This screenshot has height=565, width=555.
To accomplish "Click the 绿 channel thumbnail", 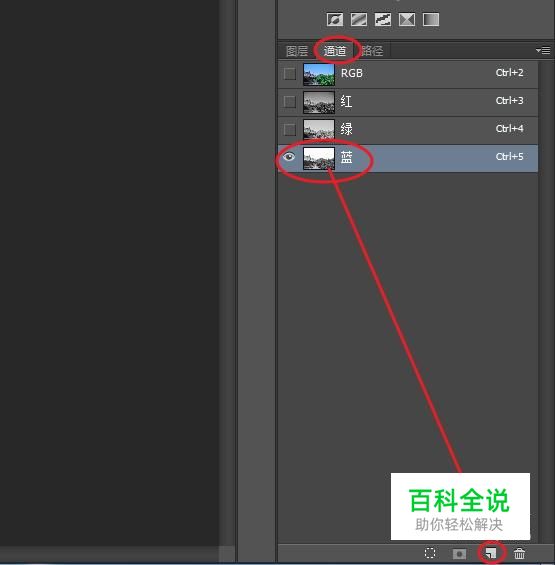I will click(319, 130).
